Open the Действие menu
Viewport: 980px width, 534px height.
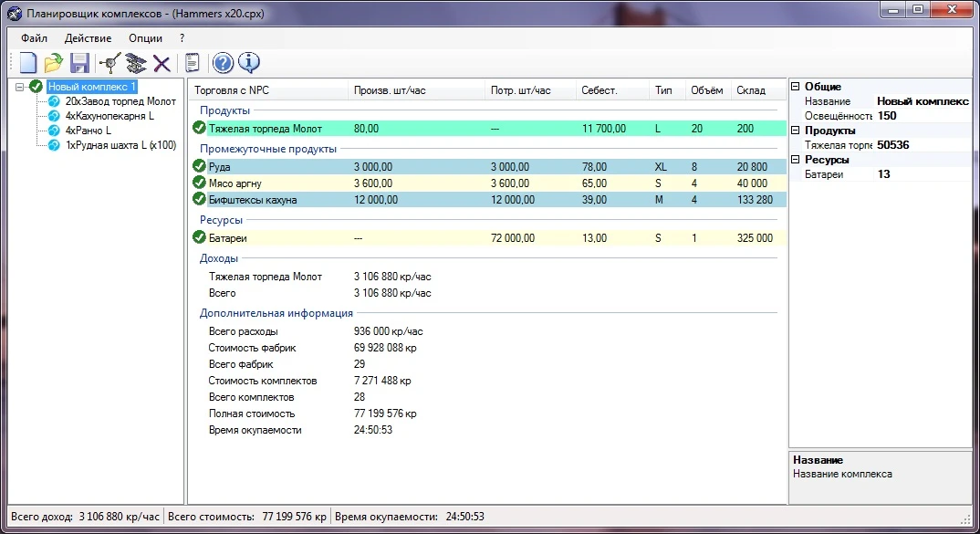[88, 38]
